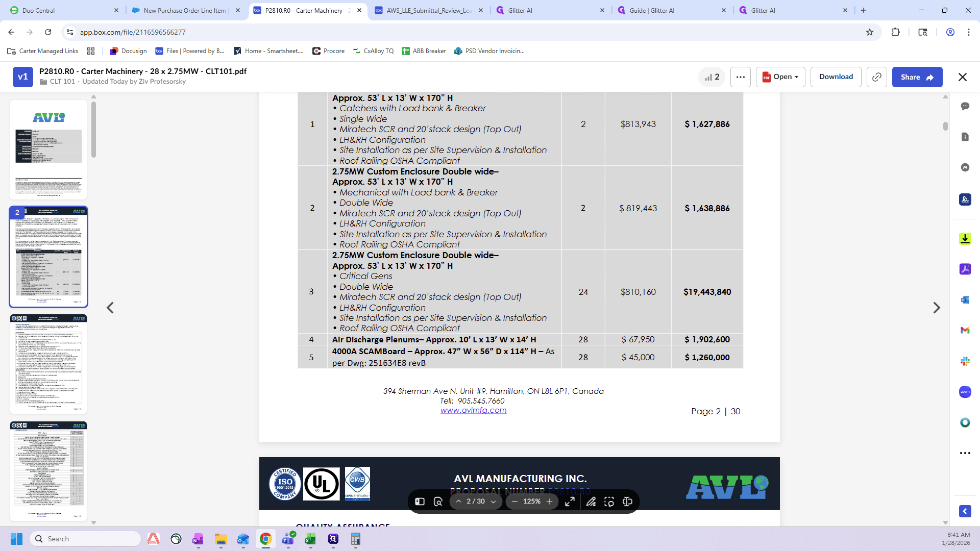Bookmark this page with star icon

(x=870, y=32)
